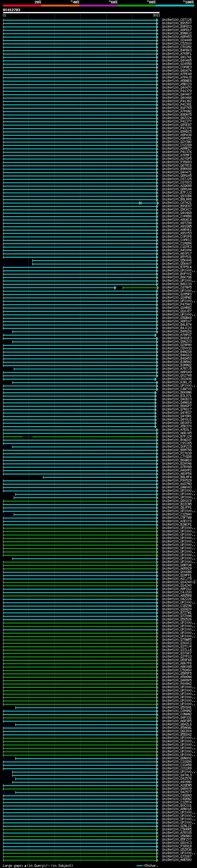Select the UniRef100_P60842 label
The image size is (197, 868).
[177, 684]
